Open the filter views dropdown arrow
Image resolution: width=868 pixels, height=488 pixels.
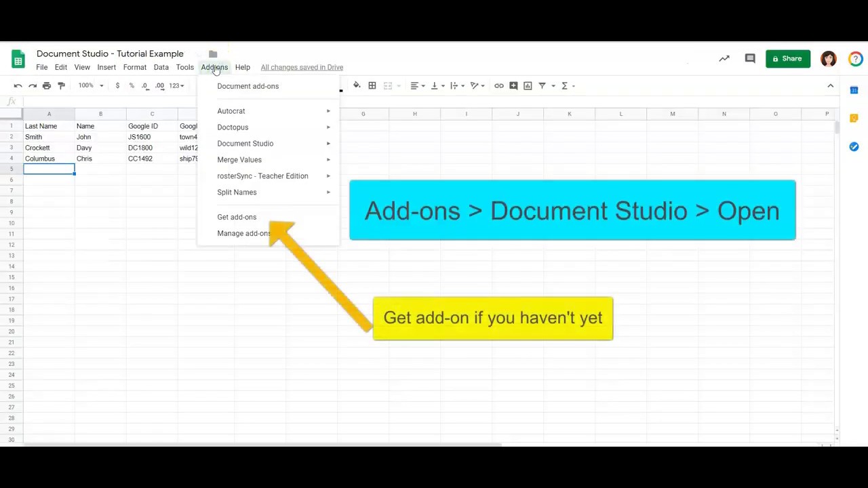click(x=553, y=85)
